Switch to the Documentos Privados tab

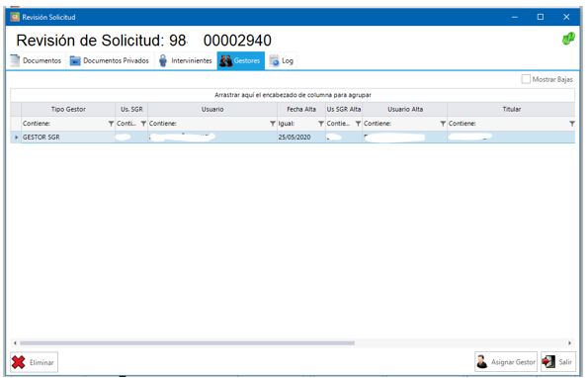click(x=110, y=60)
